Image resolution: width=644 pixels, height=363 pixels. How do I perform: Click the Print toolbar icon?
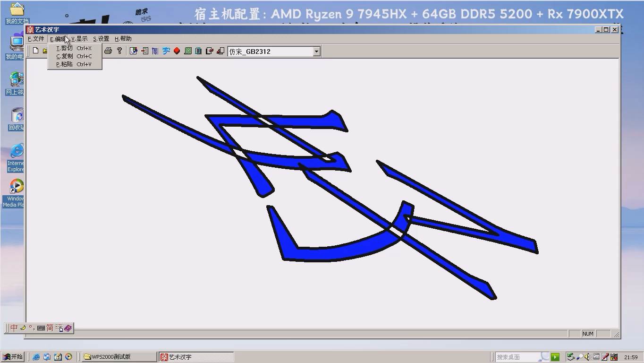point(108,51)
